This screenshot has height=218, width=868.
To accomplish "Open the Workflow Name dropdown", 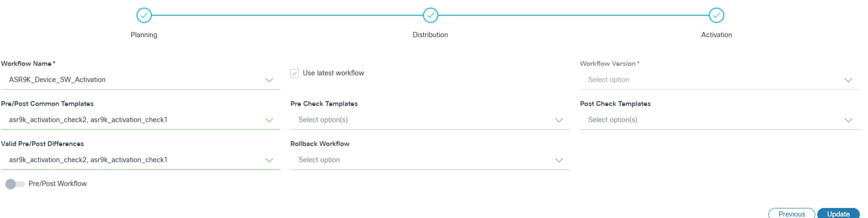I will click(x=269, y=80).
